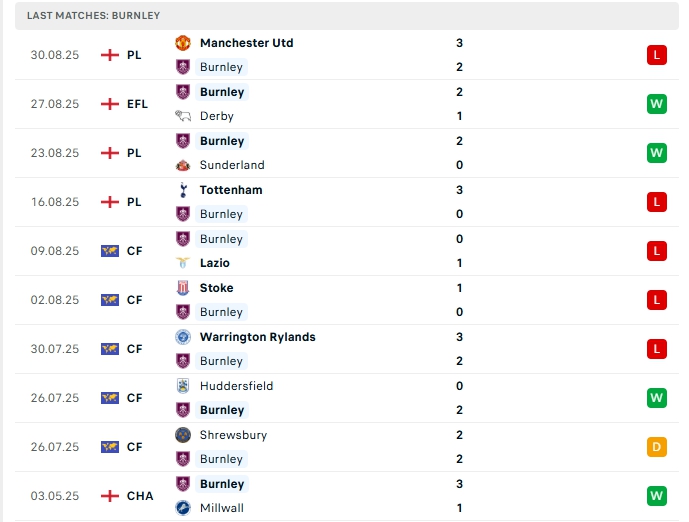Select the EFL competition label
The width and height of the screenshot is (689, 522).
pyautogui.click(x=138, y=104)
